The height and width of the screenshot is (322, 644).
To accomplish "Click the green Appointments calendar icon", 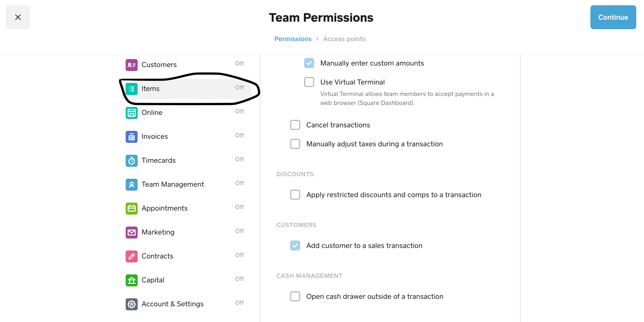I will point(131,209).
